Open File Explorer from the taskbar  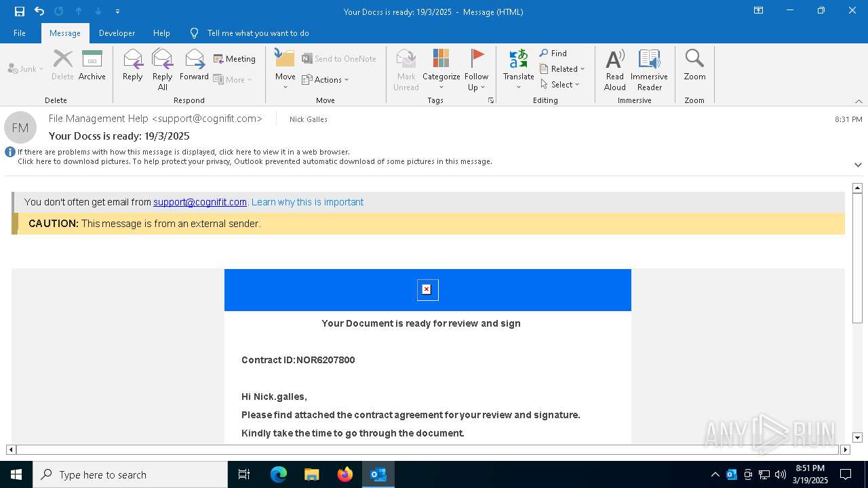pyautogui.click(x=311, y=474)
